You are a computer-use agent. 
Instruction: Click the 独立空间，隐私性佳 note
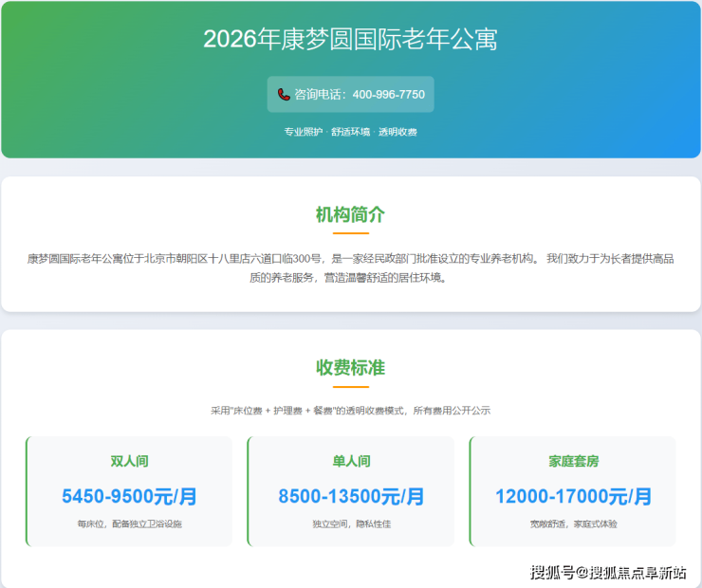[x=351, y=524]
